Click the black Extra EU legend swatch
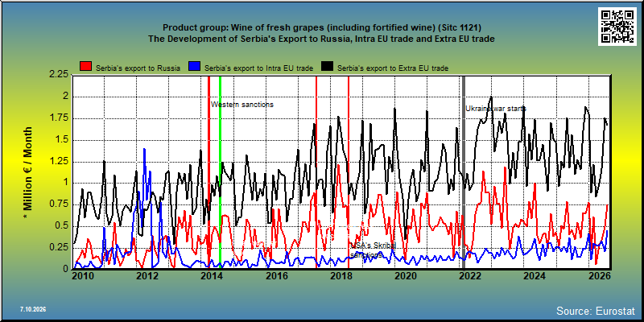 pyautogui.click(x=328, y=67)
